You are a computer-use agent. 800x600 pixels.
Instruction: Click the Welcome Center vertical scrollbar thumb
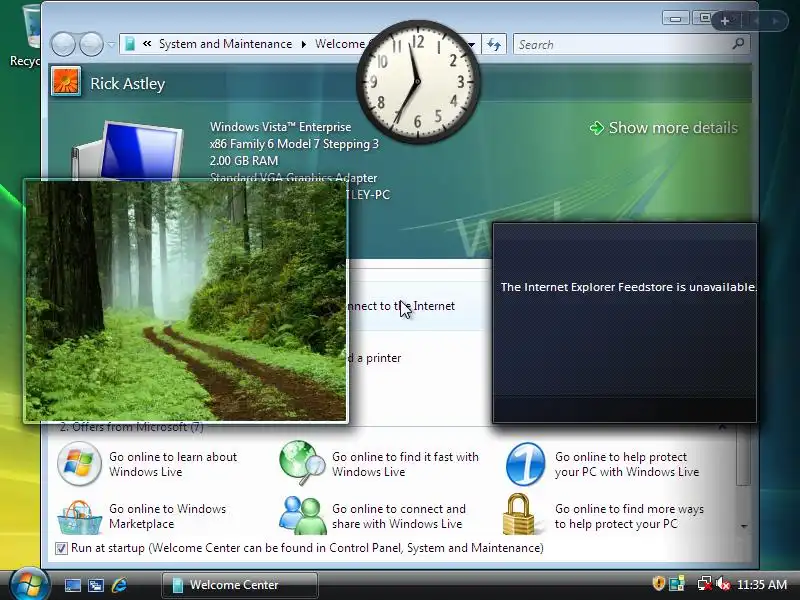click(743, 457)
